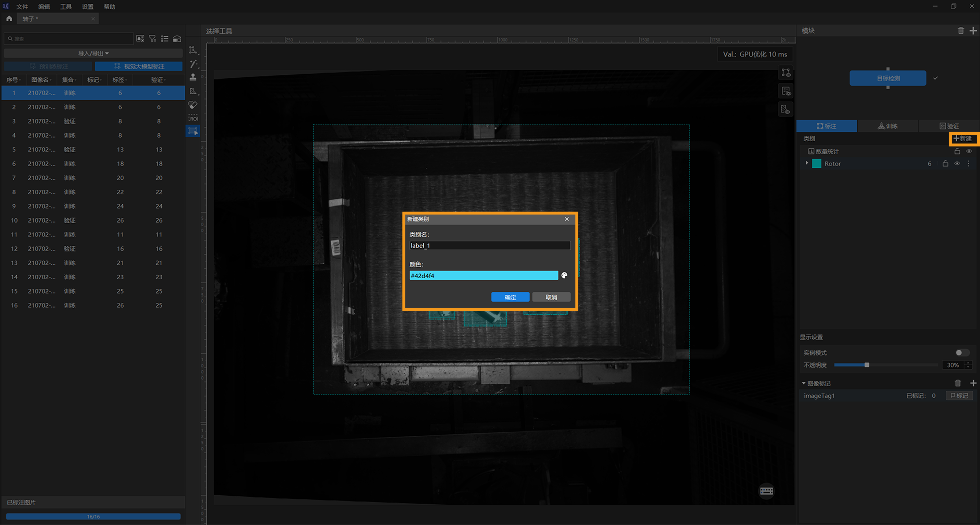980x525 pixels.
Task: Click the keyboard shortcuts icon
Action: pos(766,491)
